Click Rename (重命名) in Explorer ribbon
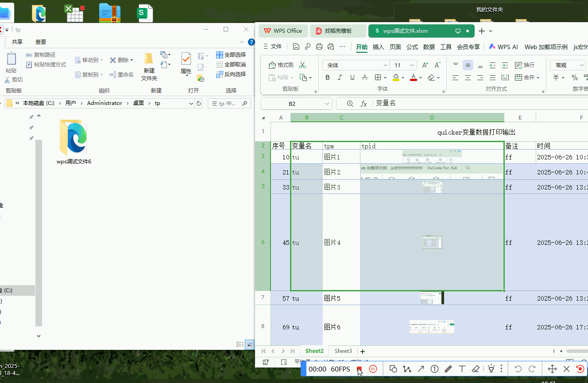The width and height of the screenshot is (588, 383). [122, 74]
